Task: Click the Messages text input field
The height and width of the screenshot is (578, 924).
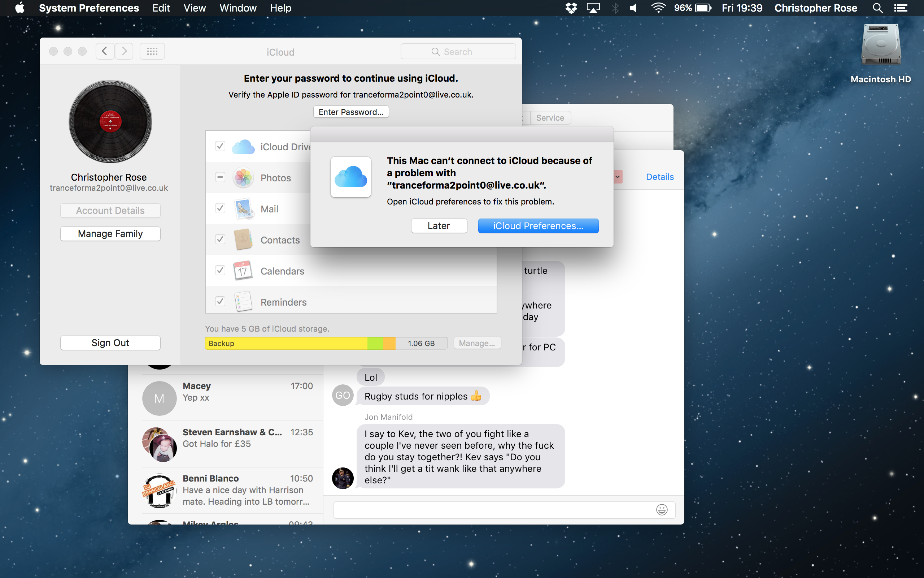Action: 504,510
